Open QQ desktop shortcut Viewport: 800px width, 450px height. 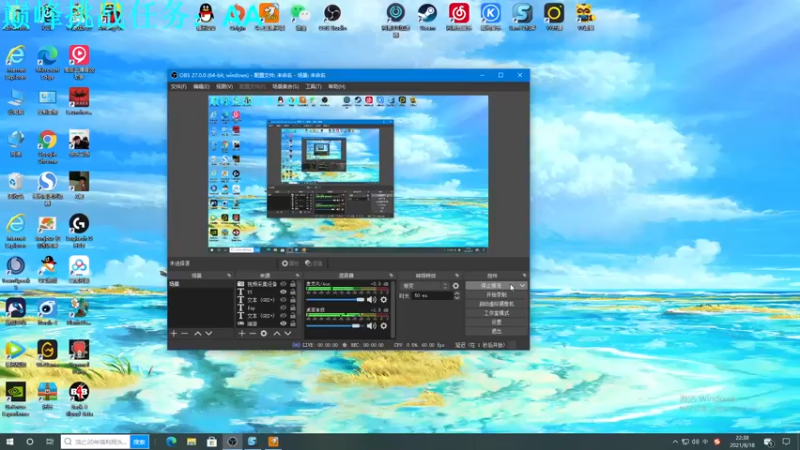pos(206,16)
